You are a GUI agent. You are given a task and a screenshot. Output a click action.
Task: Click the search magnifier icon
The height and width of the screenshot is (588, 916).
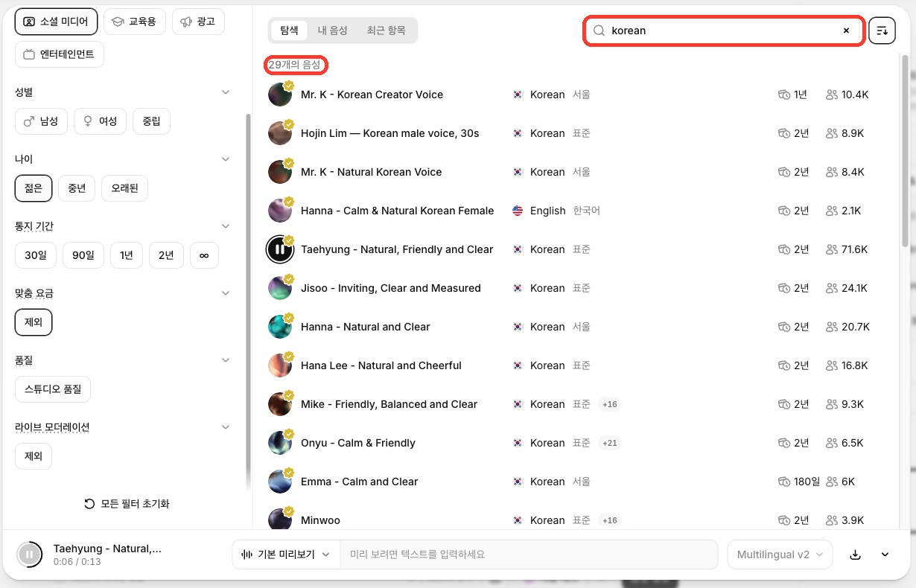pyautogui.click(x=599, y=31)
